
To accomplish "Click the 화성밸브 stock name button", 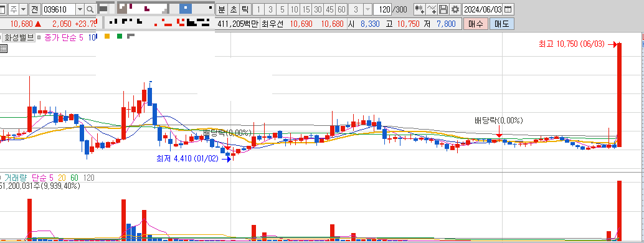I will pos(19,37).
